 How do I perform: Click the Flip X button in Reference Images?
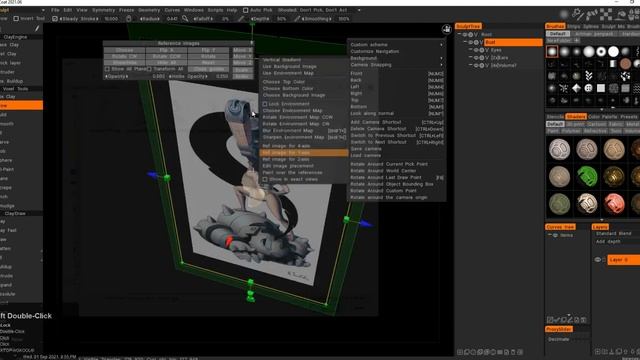tap(167, 50)
